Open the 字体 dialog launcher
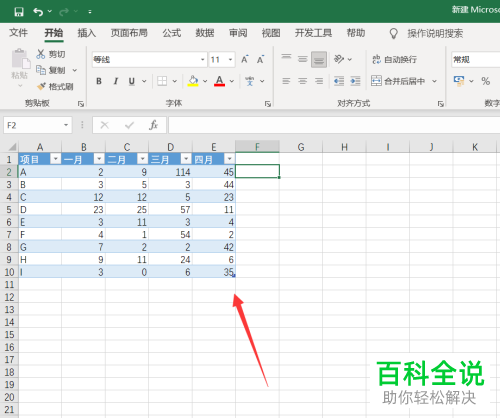This screenshot has height=418, width=500. click(268, 104)
